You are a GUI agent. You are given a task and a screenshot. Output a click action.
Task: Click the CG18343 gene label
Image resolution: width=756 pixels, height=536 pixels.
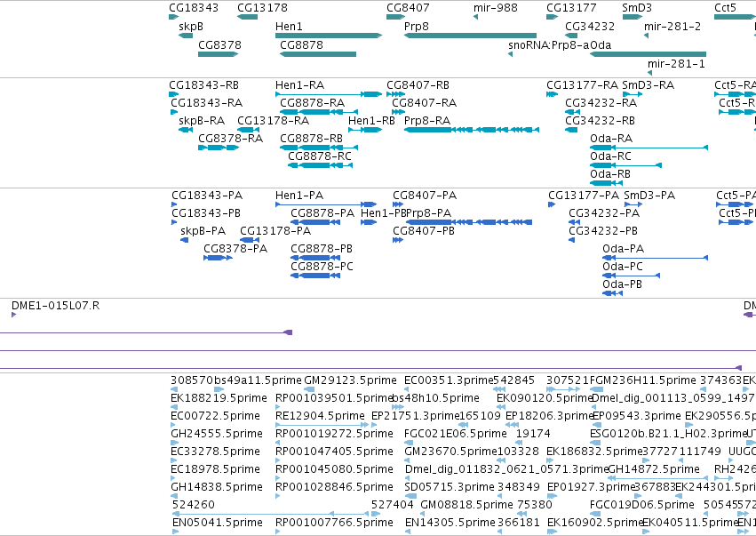tap(194, 8)
